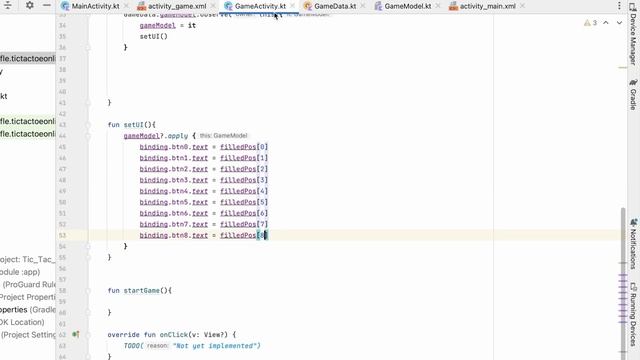Open the Gradle tool window

[633, 95]
